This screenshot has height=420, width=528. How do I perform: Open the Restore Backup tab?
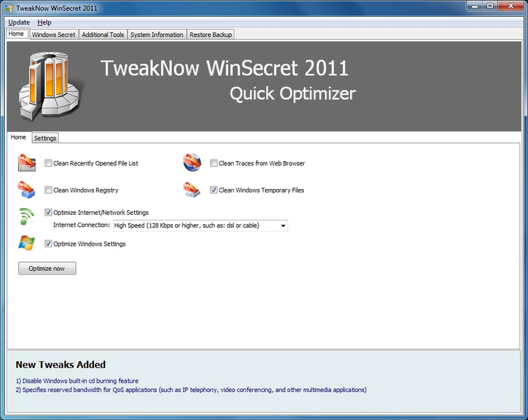pos(210,34)
